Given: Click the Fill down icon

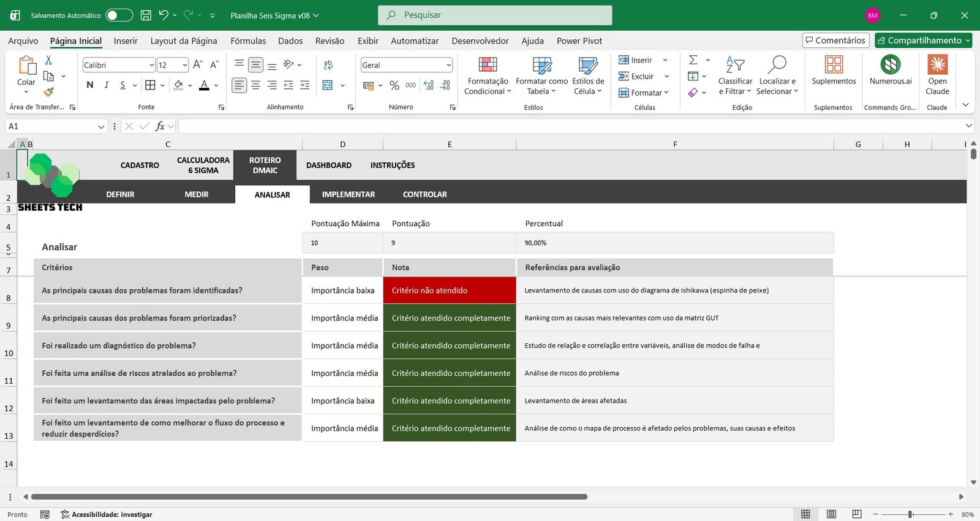Looking at the screenshot, I should coord(693,77).
